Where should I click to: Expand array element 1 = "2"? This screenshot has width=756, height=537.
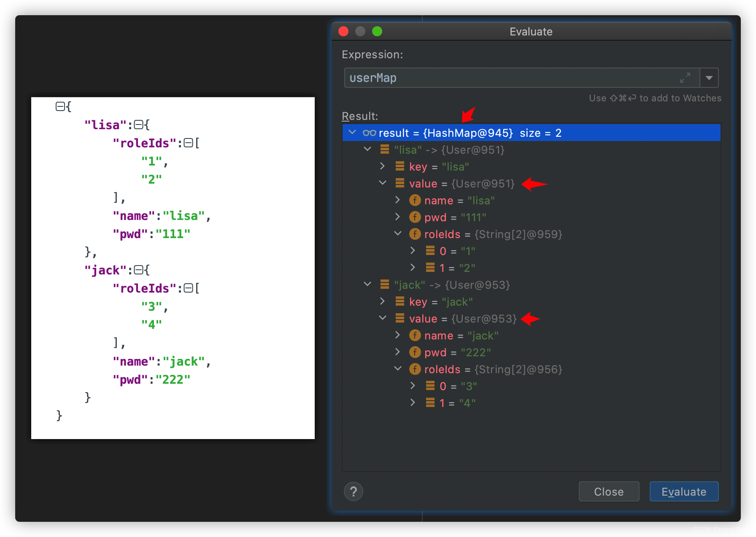point(413,268)
